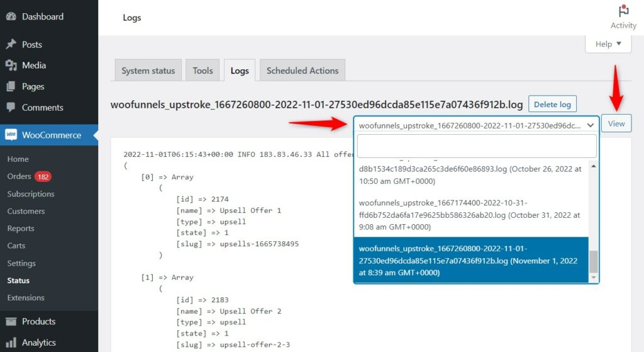Open the Settings submenu link
Screen dimensions: 644x352
[x=21, y=263]
